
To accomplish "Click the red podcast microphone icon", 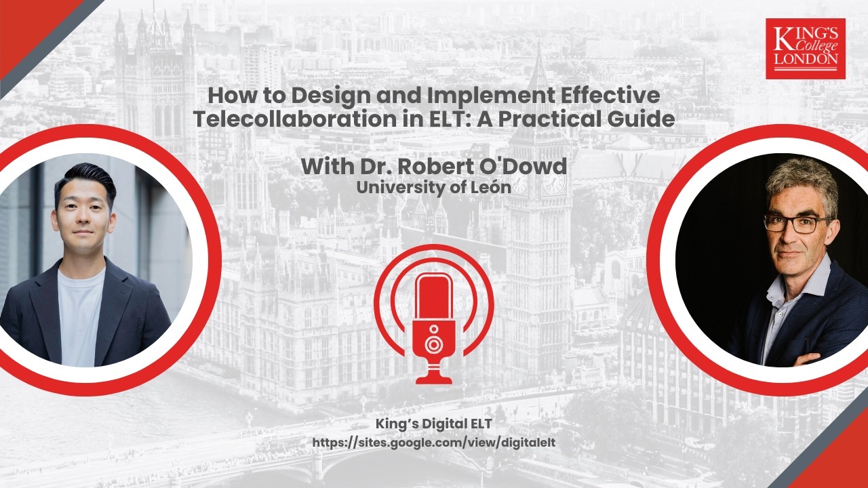I will pos(433,314).
